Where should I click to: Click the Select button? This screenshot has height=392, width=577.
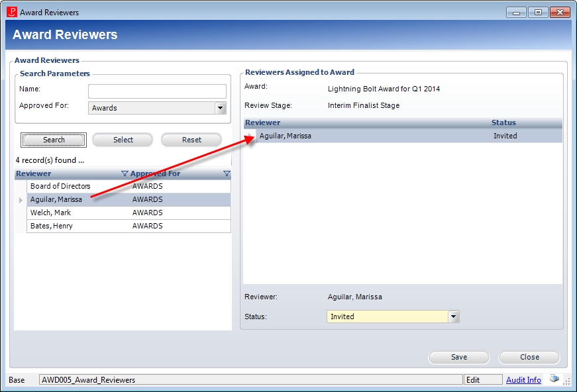[123, 140]
